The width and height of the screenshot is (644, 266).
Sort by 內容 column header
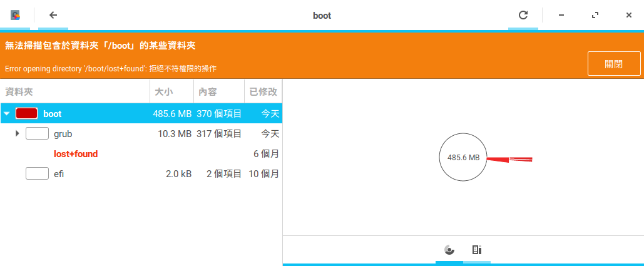pyautogui.click(x=218, y=92)
